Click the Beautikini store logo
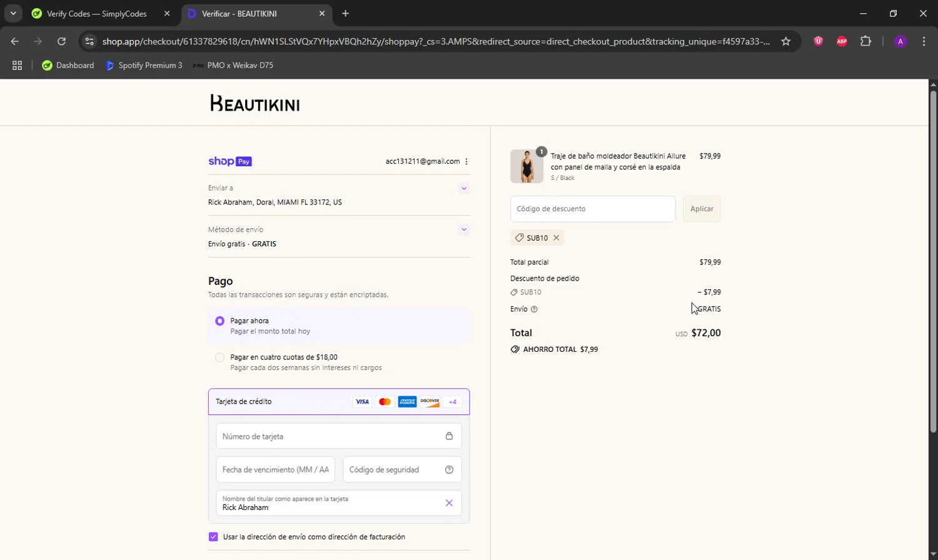Screen dimensions: 938x560 coord(255,103)
